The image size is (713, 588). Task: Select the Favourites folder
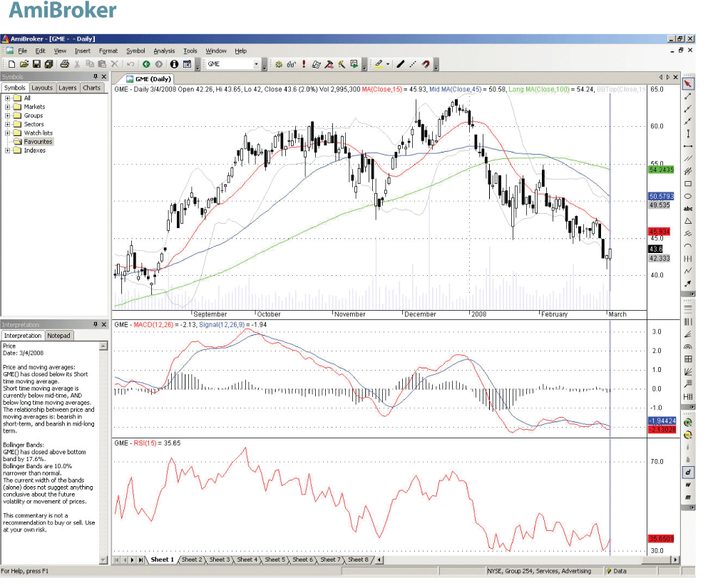point(39,142)
